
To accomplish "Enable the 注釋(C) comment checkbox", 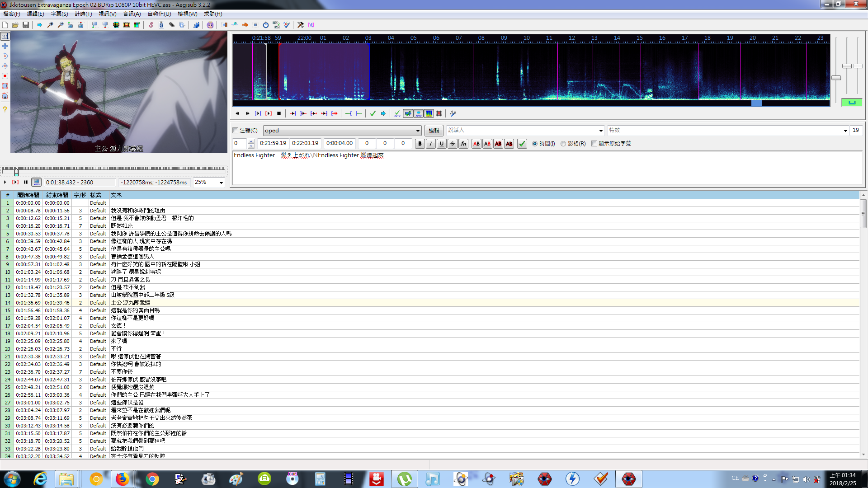I will pos(236,131).
